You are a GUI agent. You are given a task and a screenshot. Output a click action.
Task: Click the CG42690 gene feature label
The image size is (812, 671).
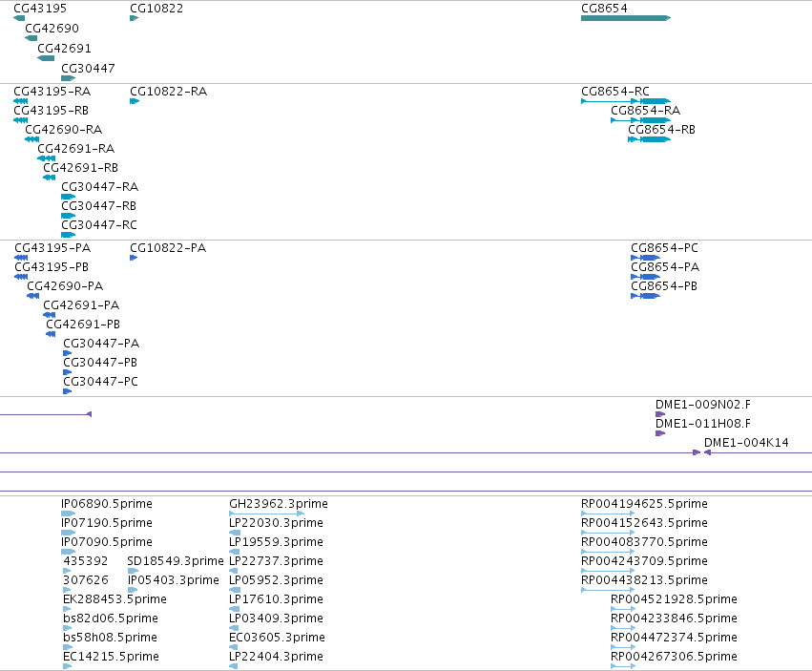(x=52, y=28)
